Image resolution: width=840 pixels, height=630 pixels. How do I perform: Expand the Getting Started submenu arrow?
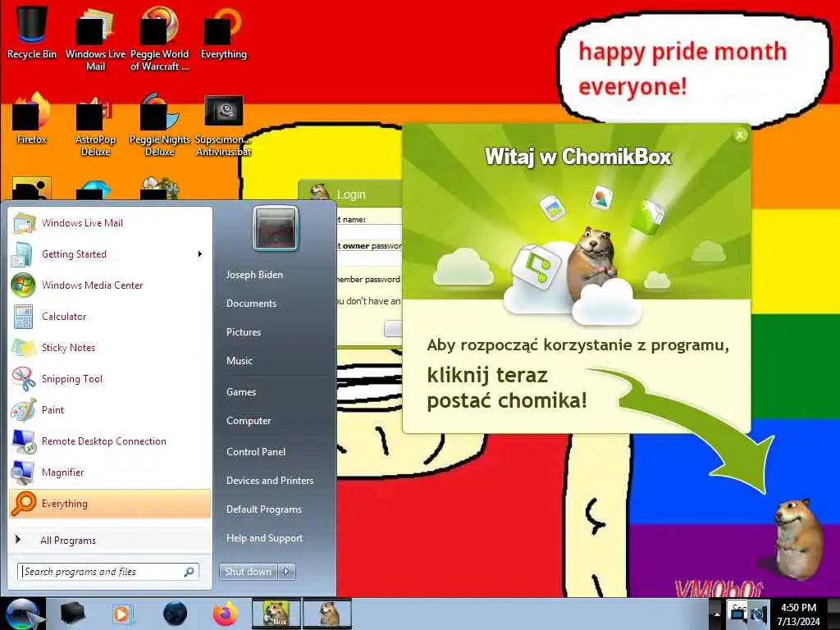point(200,254)
